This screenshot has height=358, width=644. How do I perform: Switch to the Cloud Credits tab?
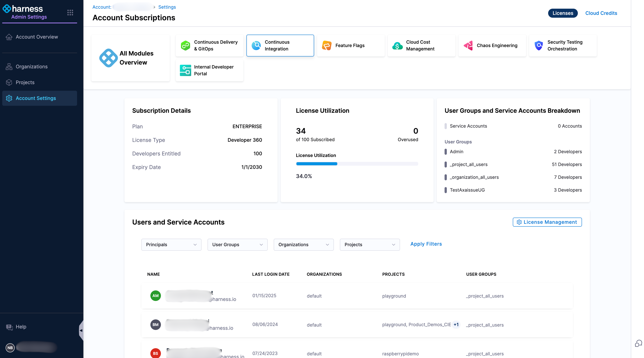pyautogui.click(x=601, y=13)
